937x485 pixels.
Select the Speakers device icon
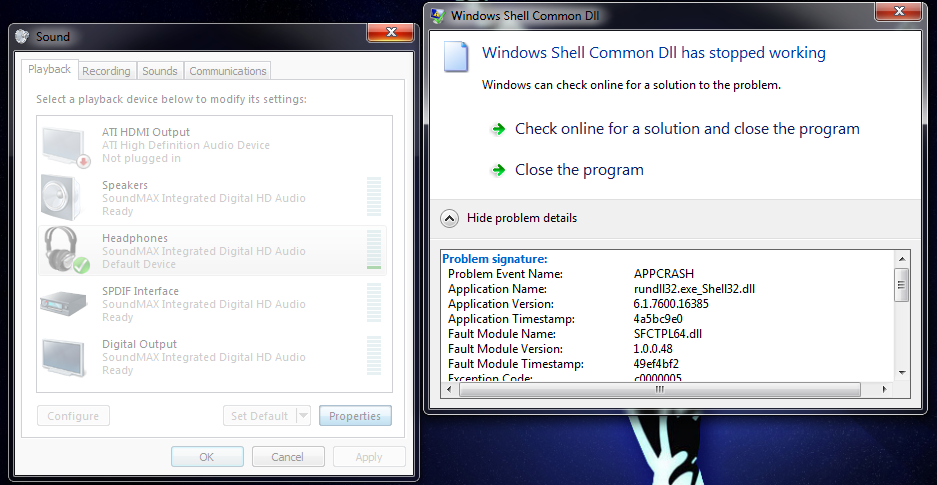point(61,198)
